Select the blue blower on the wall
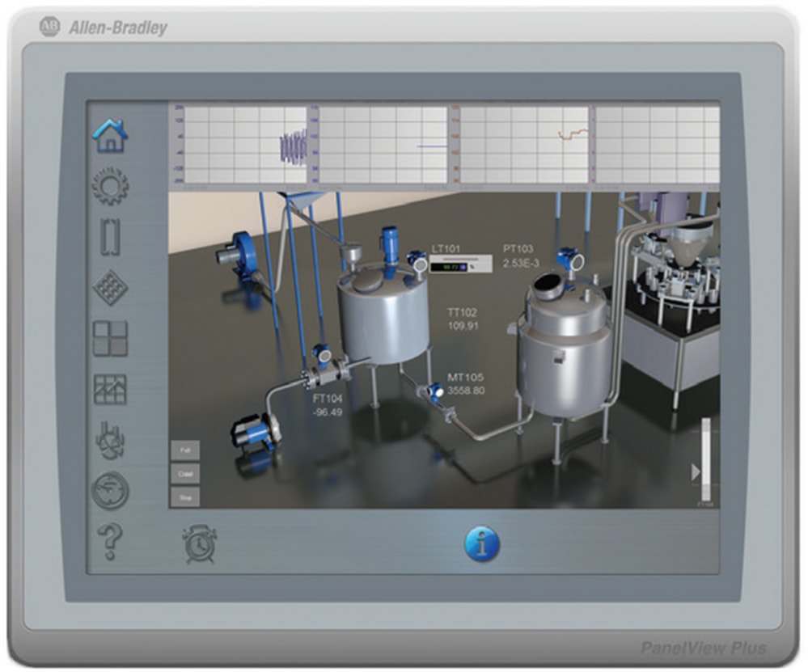 tap(241, 256)
